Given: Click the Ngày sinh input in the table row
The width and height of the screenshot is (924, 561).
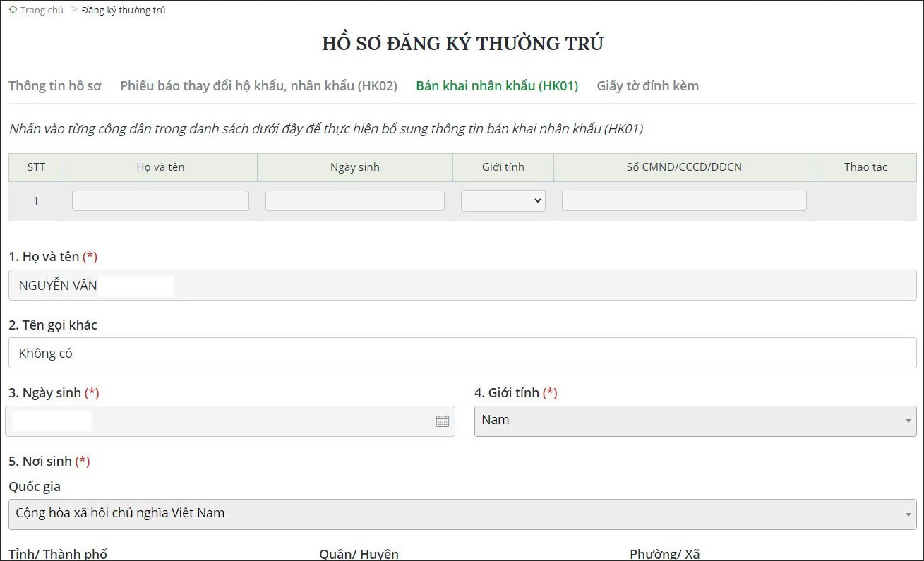Looking at the screenshot, I should (354, 200).
